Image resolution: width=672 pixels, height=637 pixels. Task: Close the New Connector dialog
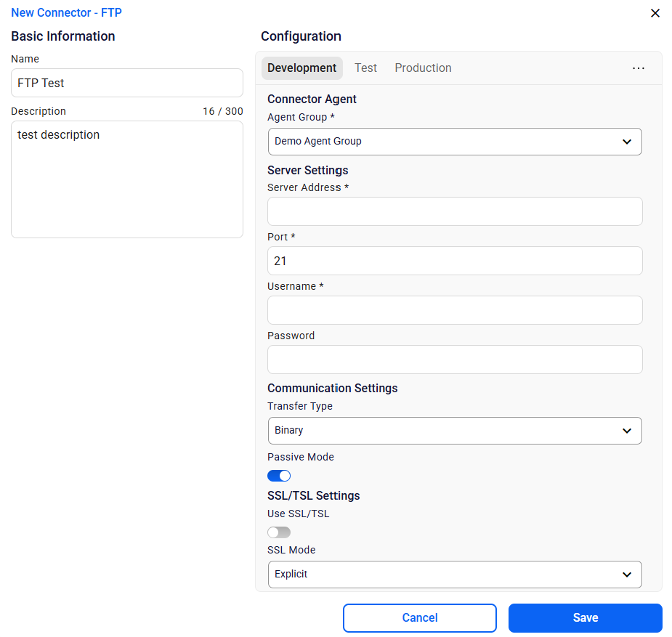[x=655, y=13]
